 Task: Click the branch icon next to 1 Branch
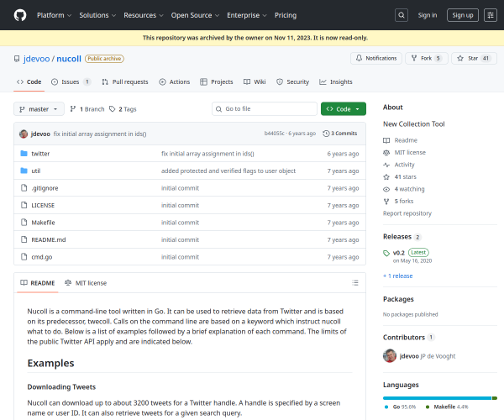point(73,109)
